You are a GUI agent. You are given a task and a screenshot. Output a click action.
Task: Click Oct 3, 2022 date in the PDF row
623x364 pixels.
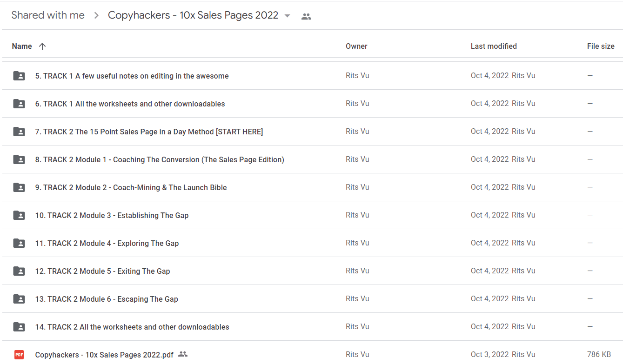click(489, 355)
